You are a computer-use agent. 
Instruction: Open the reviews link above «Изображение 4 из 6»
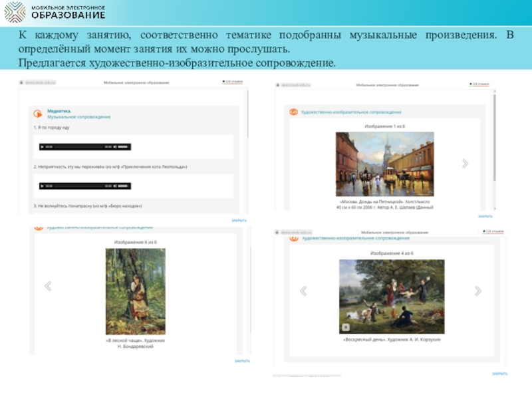click(x=493, y=231)
